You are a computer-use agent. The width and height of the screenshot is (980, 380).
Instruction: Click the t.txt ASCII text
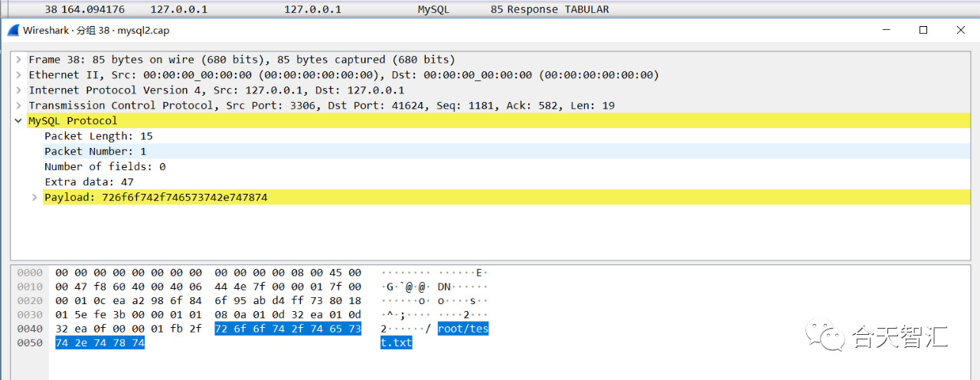click(396, 342)
